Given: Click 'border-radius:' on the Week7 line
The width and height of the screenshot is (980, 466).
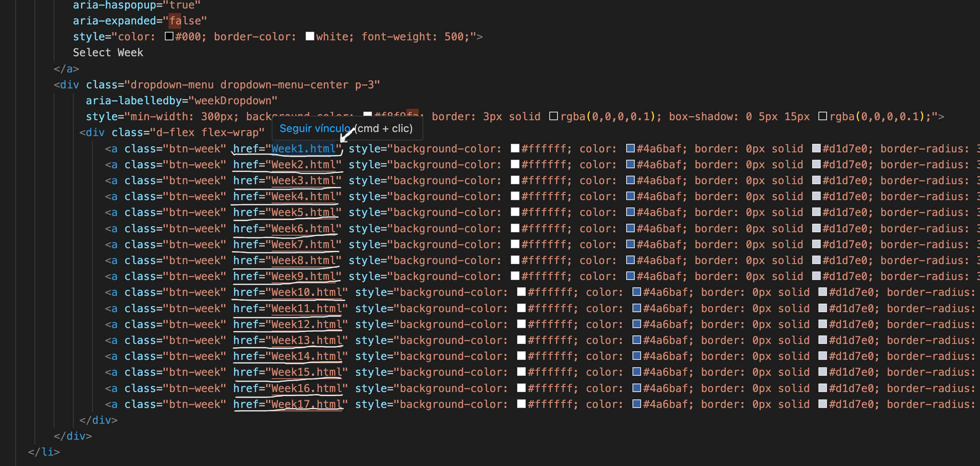Looking at the screenshot, I should point(925,245).
